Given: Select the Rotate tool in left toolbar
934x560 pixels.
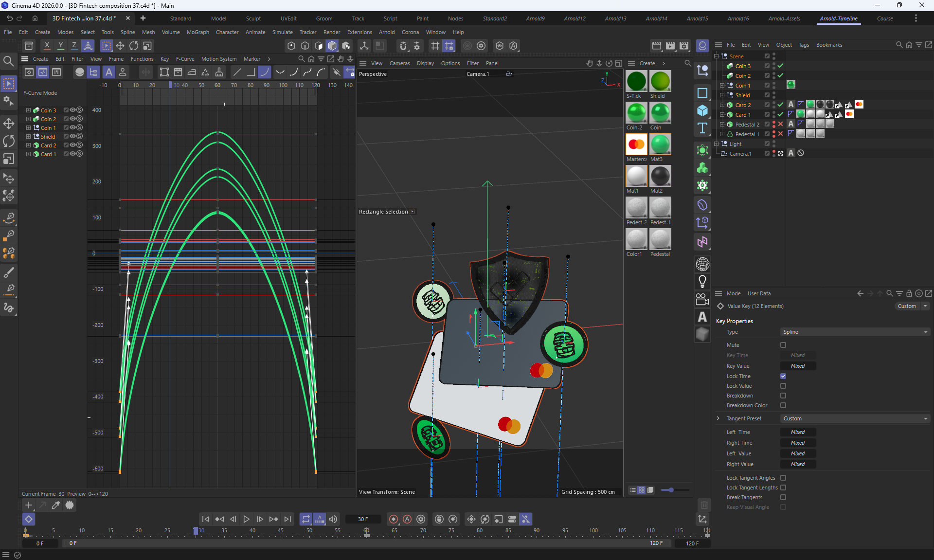Looking at the screenshot, I should [9, 141].
